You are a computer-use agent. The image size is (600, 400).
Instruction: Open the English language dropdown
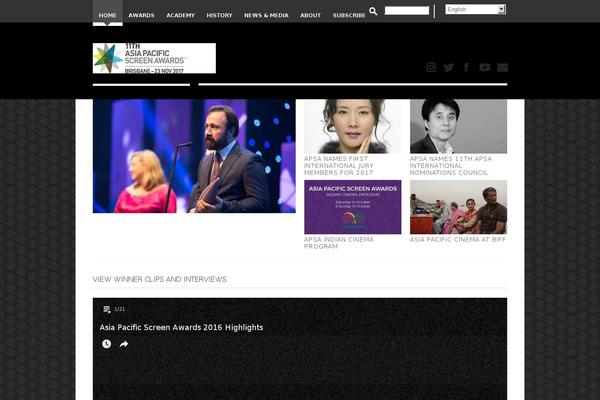[x=476, y=10]
